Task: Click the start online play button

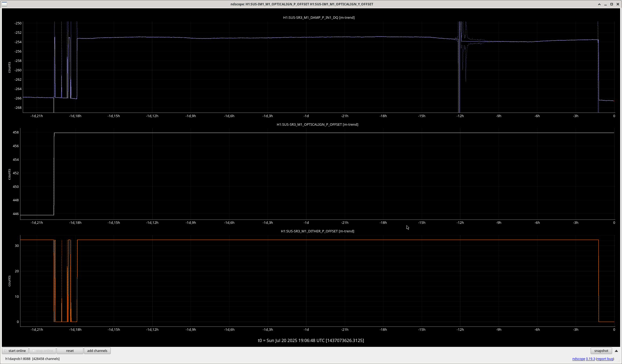Action: (15, 351)
